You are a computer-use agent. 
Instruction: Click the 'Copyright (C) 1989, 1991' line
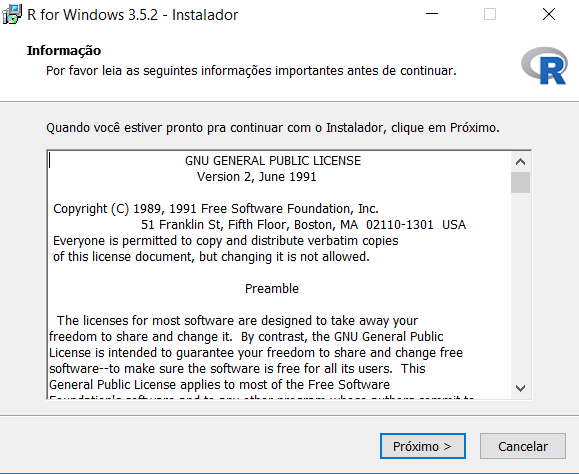click(216, 209)
